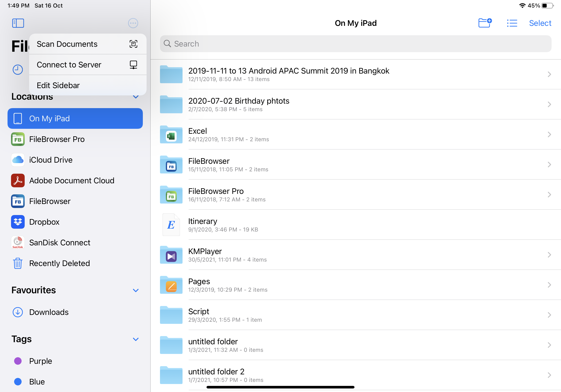
Task: Collapse the Favourites section chevron
Action: [136, 290]
